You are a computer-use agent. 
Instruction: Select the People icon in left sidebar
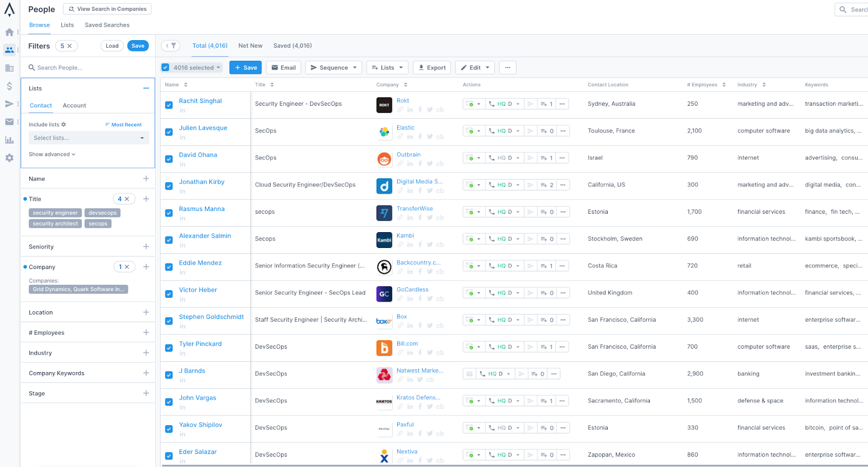(9, 50)
